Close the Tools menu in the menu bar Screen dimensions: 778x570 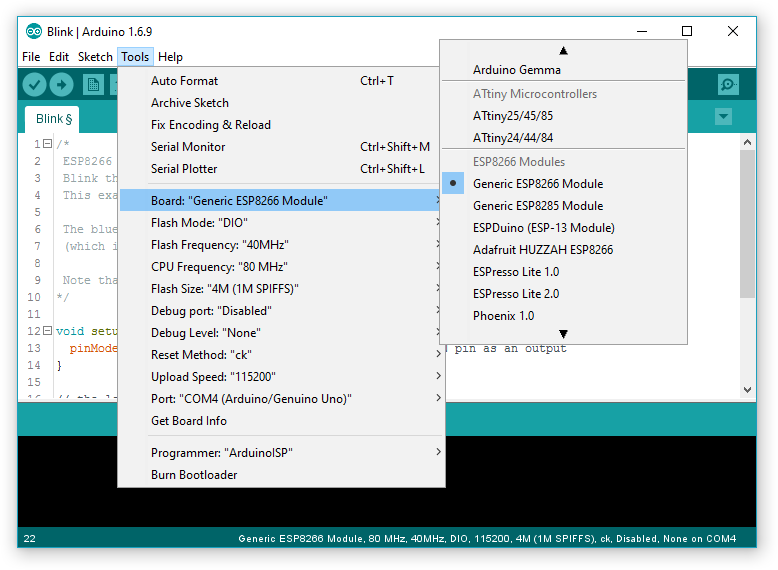click(x=135, y=57)
